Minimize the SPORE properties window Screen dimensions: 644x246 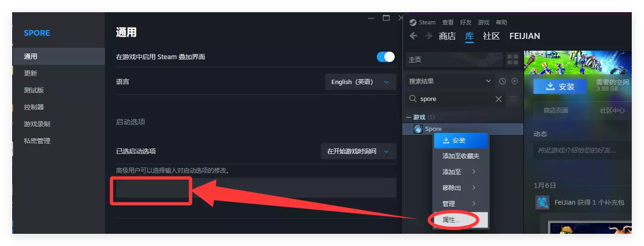(x=371, y=18)
